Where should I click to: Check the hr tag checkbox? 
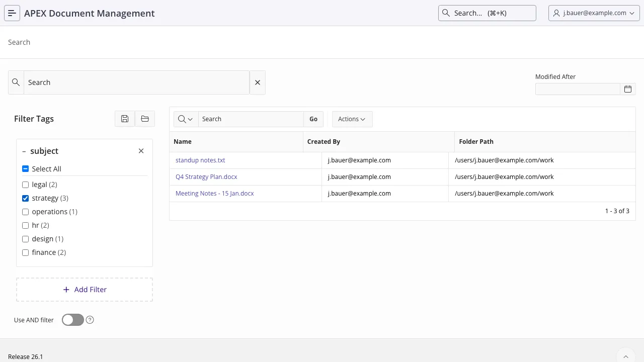point(26,225)
